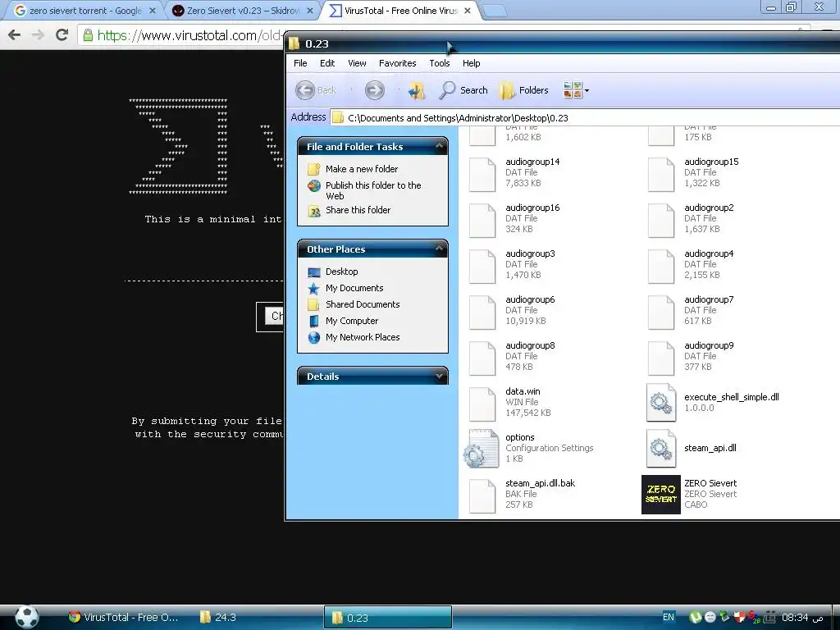Click the 'audiogroup14' file name text

click(532, 162)
